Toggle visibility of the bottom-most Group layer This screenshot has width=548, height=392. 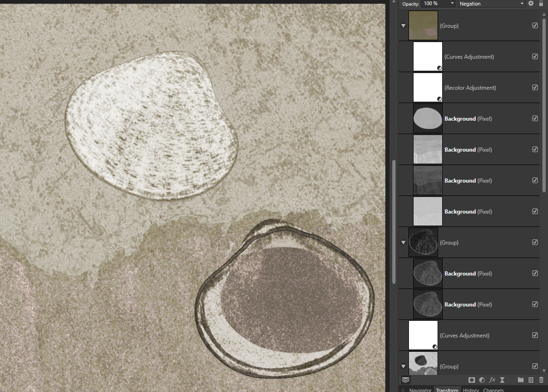tap(535, 366)
